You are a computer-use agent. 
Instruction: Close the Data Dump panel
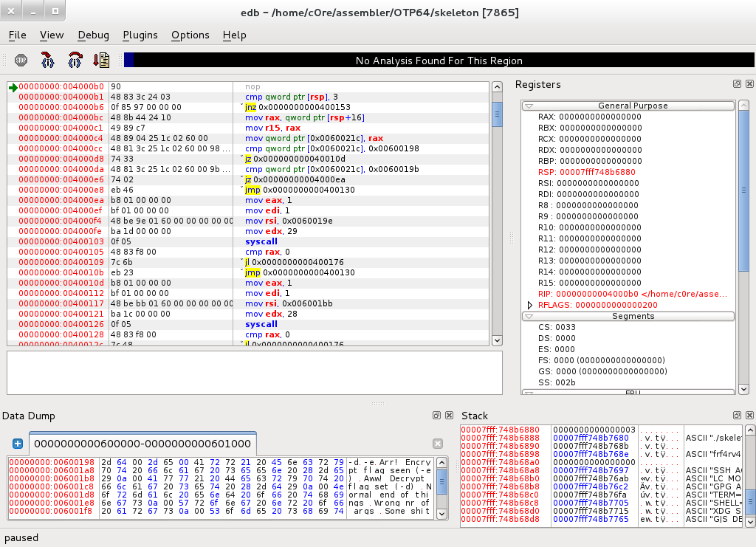pos(449,416)
